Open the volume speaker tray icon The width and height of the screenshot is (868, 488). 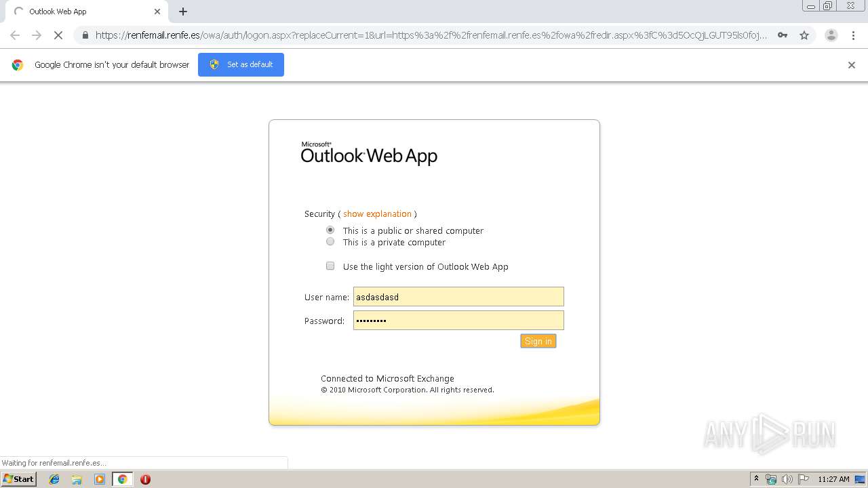coord(787,479)
